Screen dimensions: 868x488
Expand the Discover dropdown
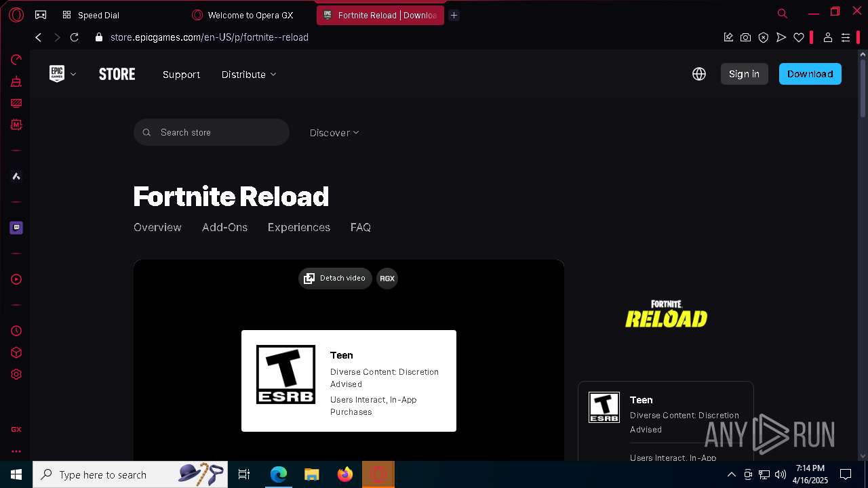334,133
